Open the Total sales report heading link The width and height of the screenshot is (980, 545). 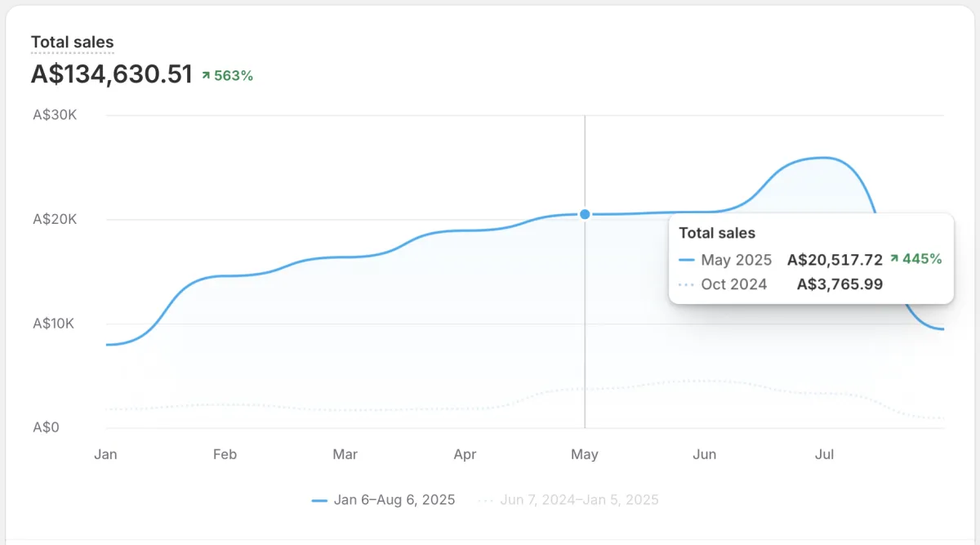pos(72,42)
